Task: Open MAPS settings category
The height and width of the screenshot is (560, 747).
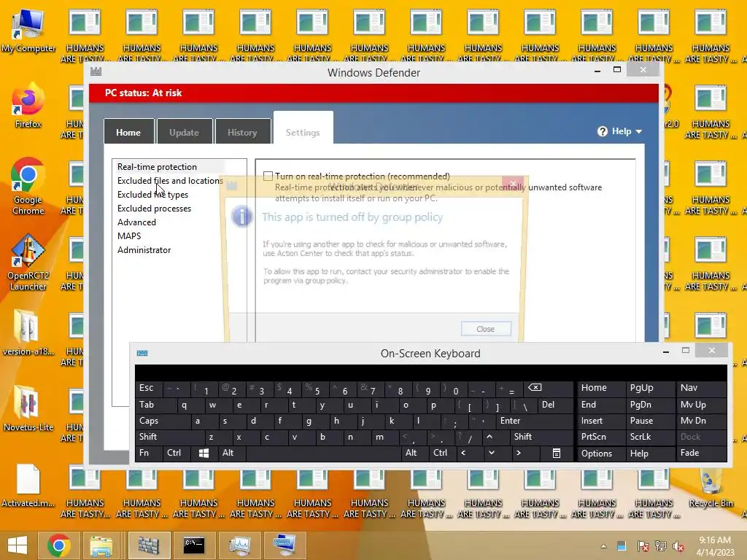Action: [x=129, y=236]
